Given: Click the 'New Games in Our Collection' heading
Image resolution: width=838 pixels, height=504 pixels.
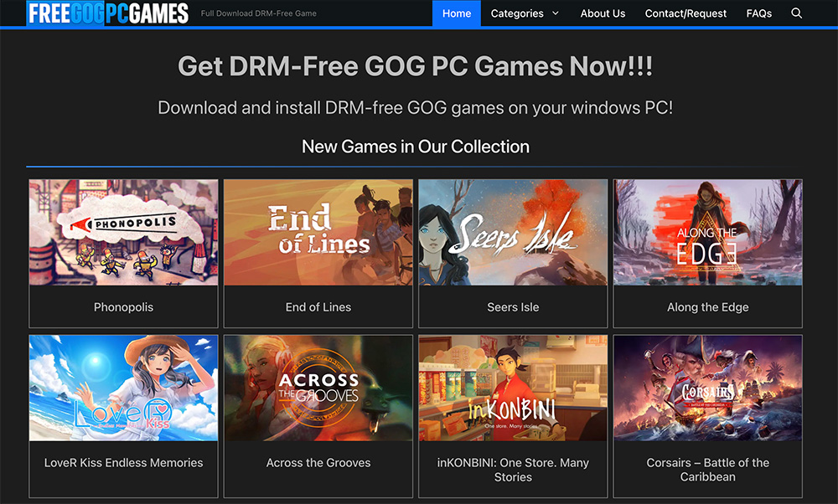Looking at the screenshot, I should (416, 147).
